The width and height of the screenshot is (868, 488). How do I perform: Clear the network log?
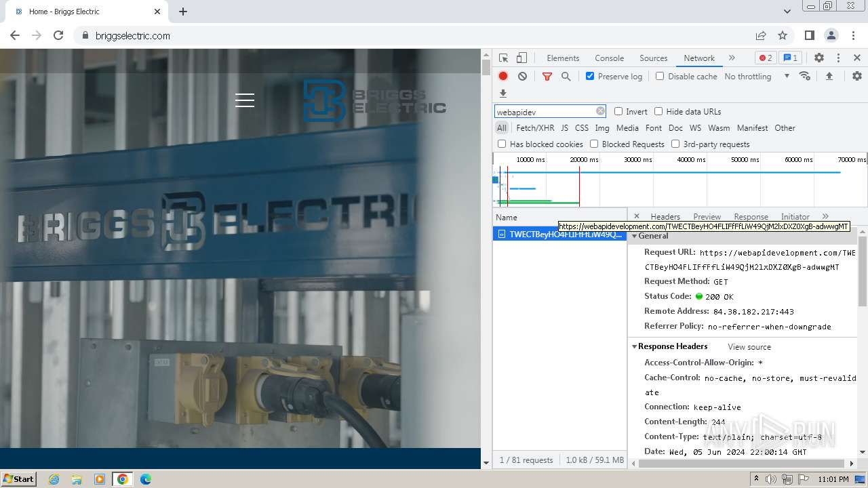click(x=522, y=76)
